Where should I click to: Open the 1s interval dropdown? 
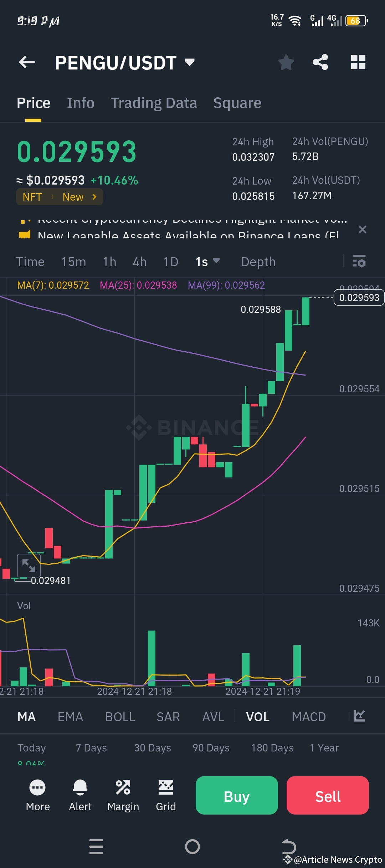(x=207, y=262)
